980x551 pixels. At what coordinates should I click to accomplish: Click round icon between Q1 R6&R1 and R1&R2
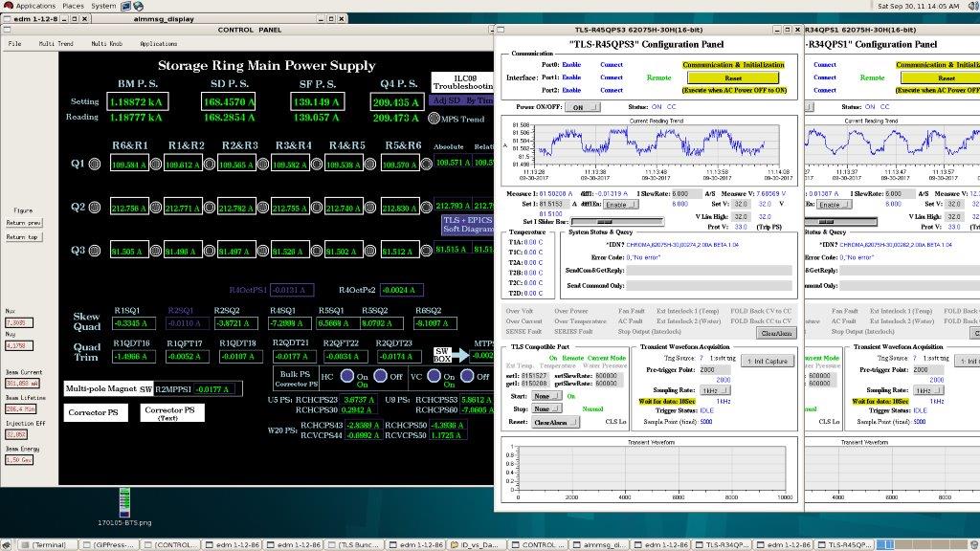[156, 164]
